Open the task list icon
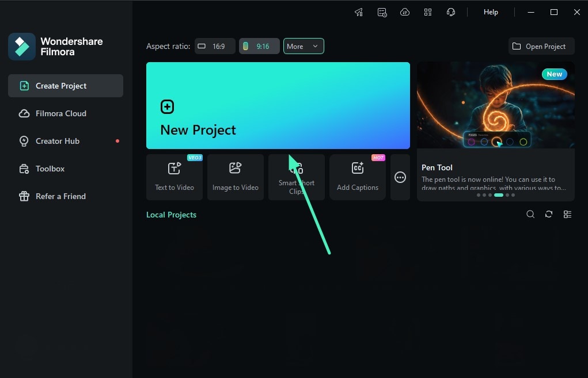Viewport: 588px width, 378px height. coord(382,12)
